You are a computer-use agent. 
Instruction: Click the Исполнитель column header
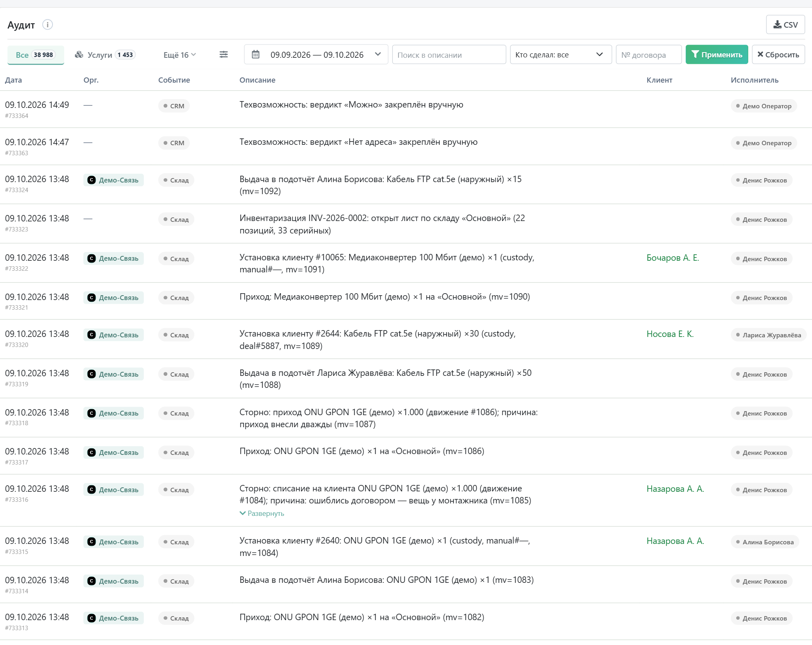point(754,80)
